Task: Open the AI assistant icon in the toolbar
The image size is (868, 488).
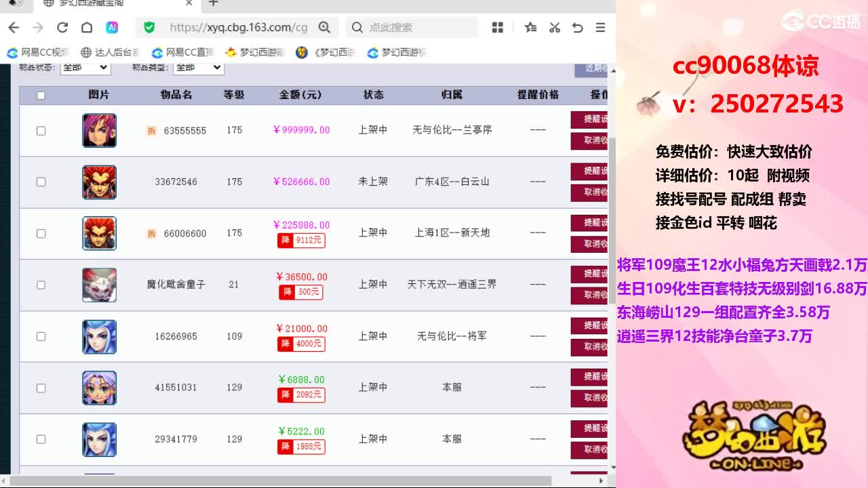Action: tap(112, 27)
